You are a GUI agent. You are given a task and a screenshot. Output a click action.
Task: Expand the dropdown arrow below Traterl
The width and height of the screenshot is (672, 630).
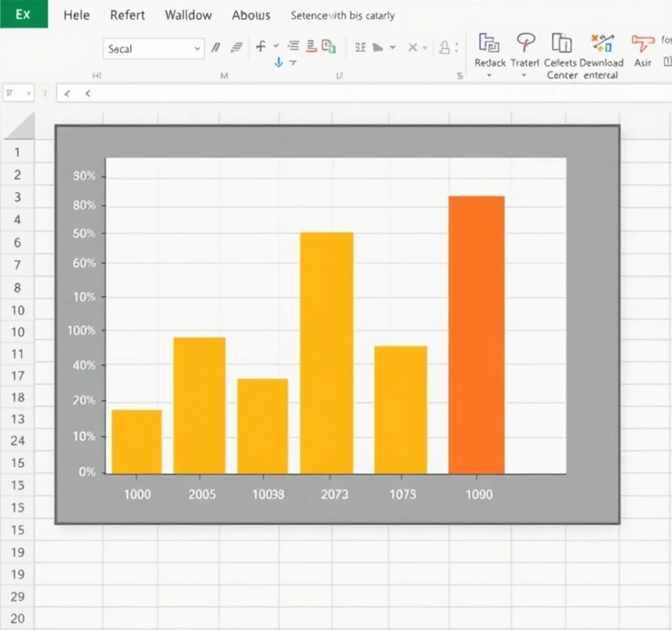[x=524, y=75]
